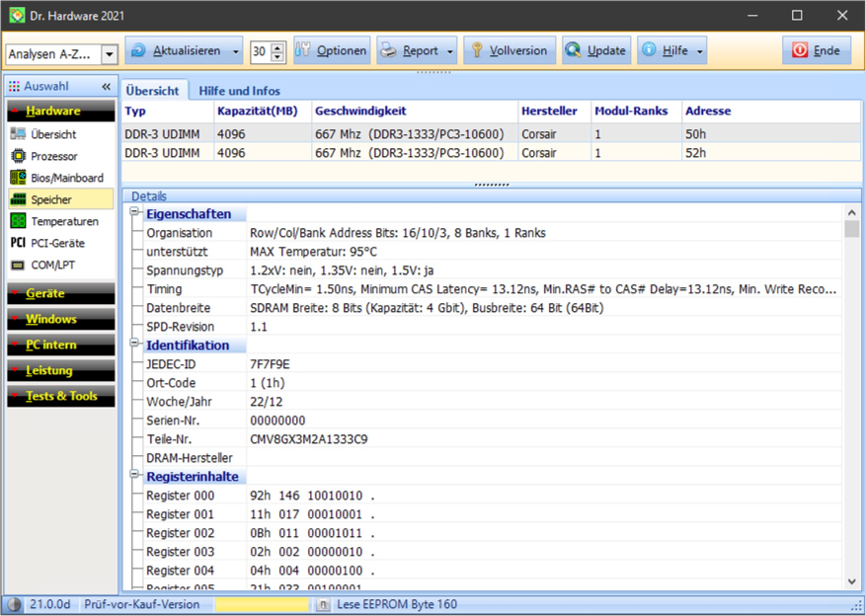This screenshot has width=865, height=616.
Task: Open the COM/LPT sidebar entry
Action: coord(53,265)
